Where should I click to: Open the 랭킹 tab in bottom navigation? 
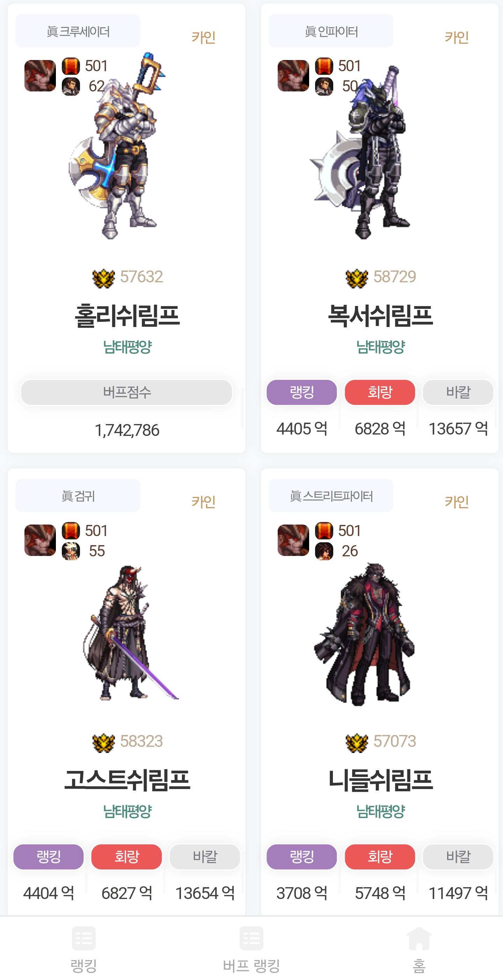click(x=84, y=949)
